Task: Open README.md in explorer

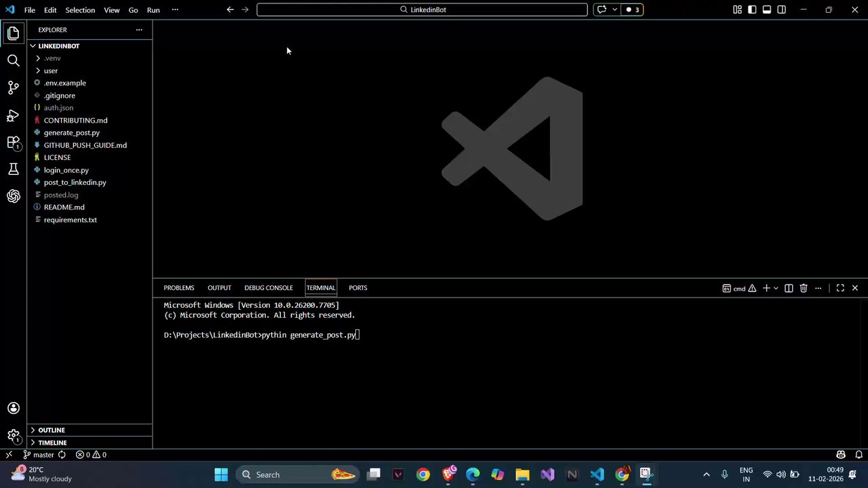Action: click(x=90, y=207)
